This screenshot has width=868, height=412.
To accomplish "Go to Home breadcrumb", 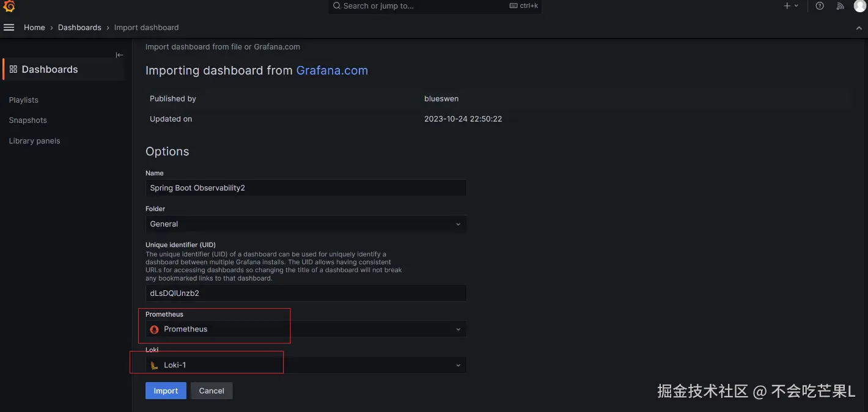I will pyautogui.click(x=34, y=28).
